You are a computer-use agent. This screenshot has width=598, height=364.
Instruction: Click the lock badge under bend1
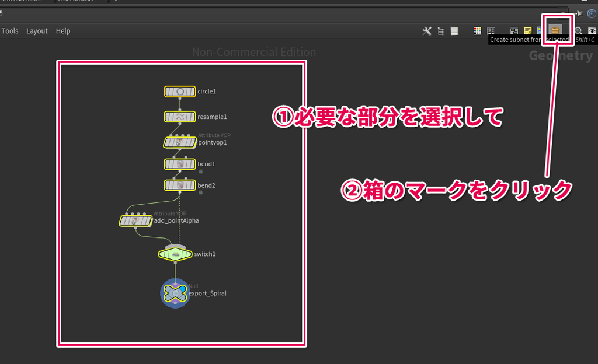(201, 171)
